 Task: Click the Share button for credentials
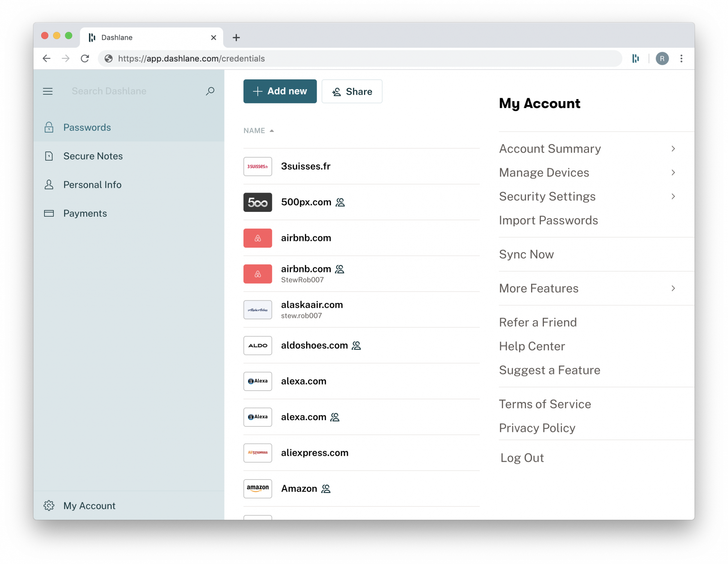pos(352,91)
